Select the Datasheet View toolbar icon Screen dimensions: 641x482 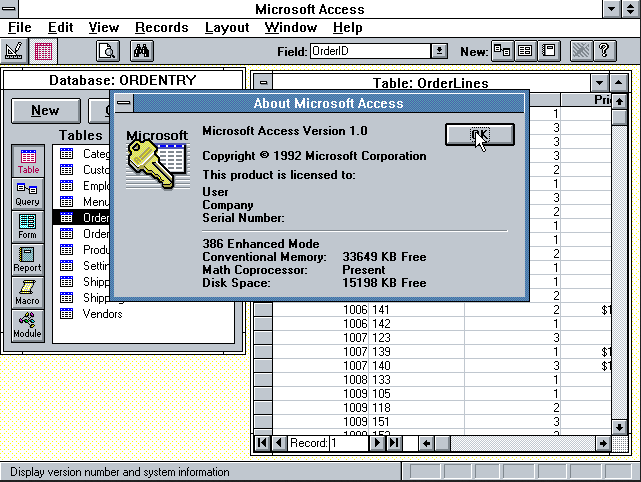[43, 51]
